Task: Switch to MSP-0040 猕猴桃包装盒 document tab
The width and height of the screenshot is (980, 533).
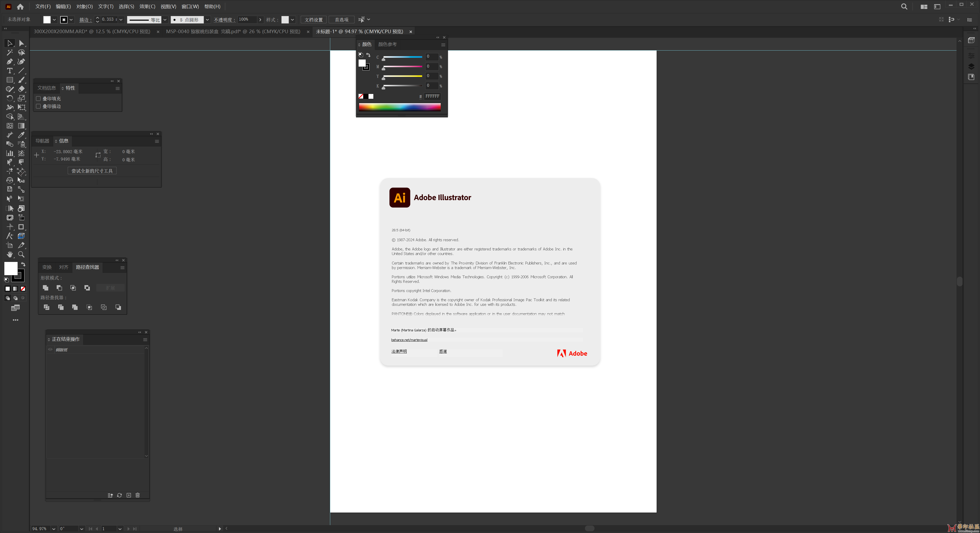Action: point(233,32)
